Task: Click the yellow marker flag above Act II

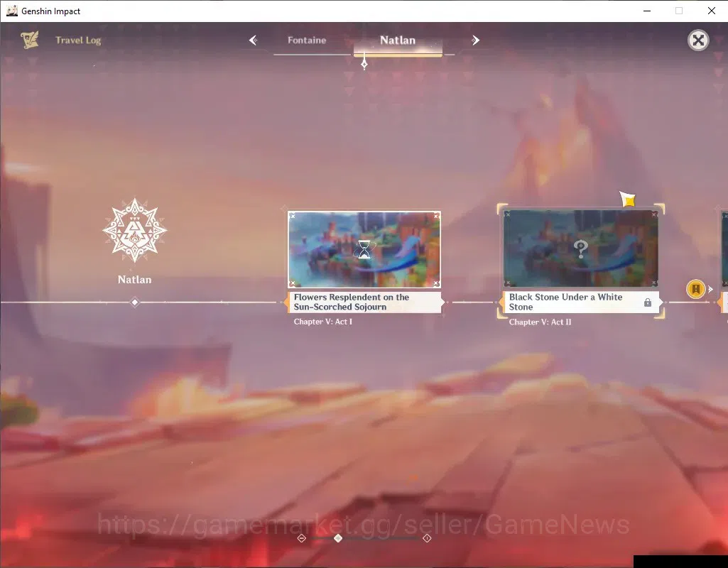Action: (628, 200)
